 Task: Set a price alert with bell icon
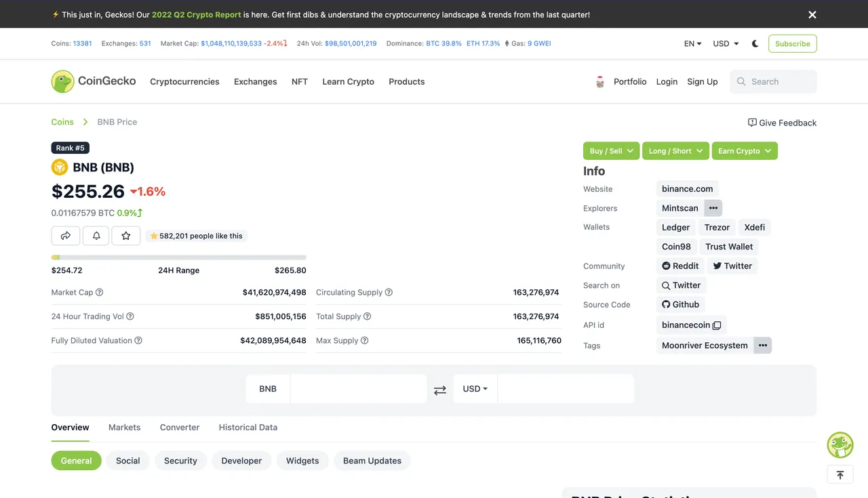[96, 236]
